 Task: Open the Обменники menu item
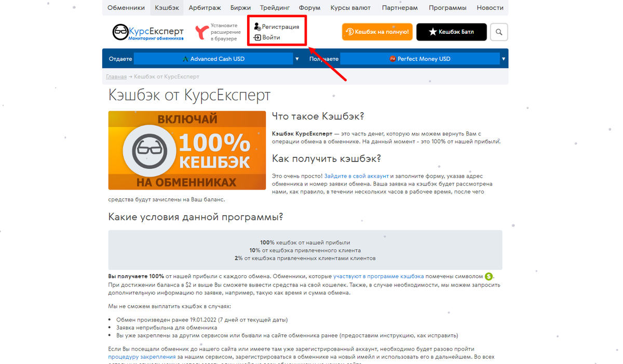tap(126, 8)
